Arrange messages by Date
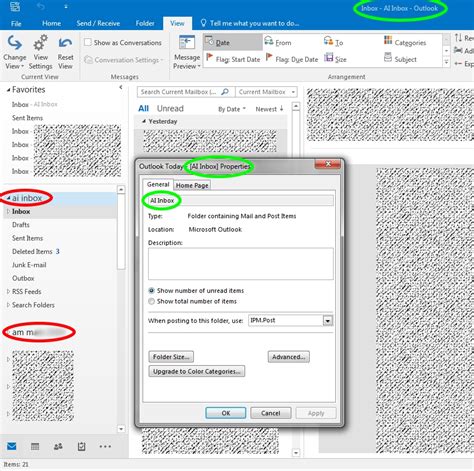This screenshot has width=474, height=471. tap(233, 43)
